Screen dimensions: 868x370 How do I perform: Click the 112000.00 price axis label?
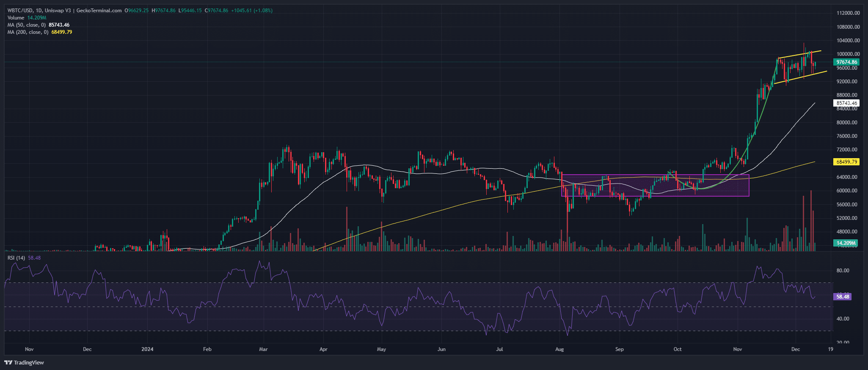click(x=848, y=13)
